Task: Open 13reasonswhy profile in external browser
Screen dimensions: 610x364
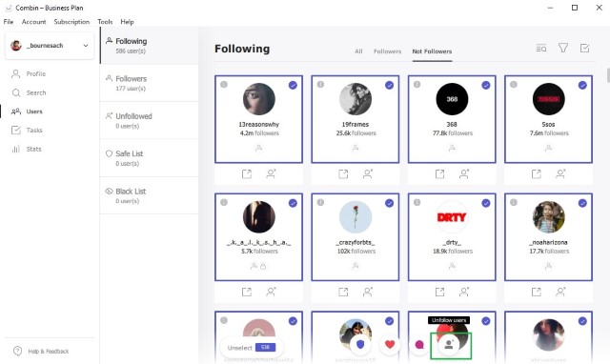Action: [x=247, y=173]
